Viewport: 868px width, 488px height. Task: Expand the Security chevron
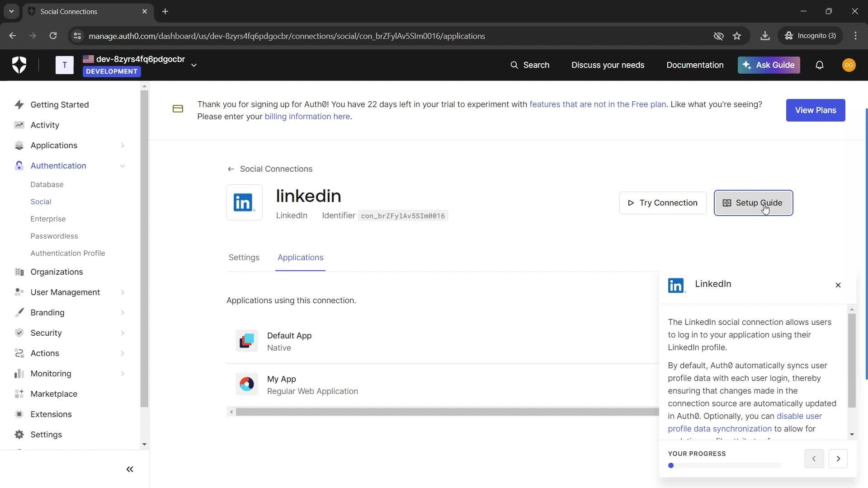[123, 333]
